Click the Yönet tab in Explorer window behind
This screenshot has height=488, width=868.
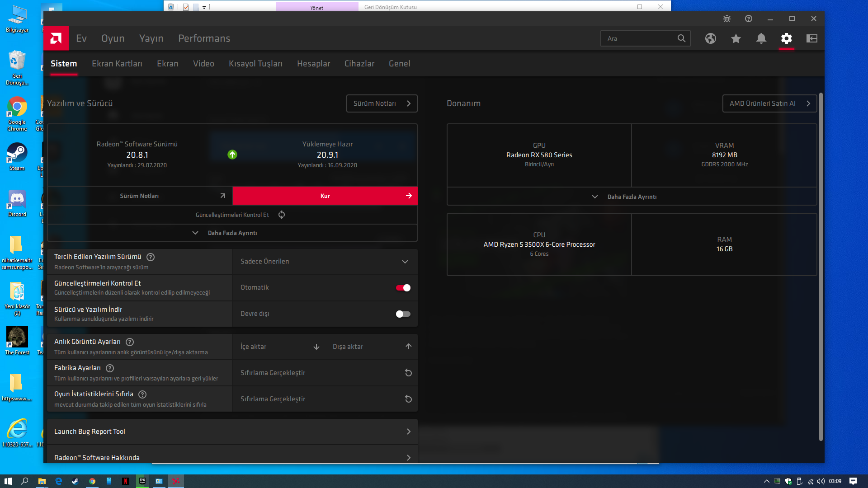click(317, 7)
